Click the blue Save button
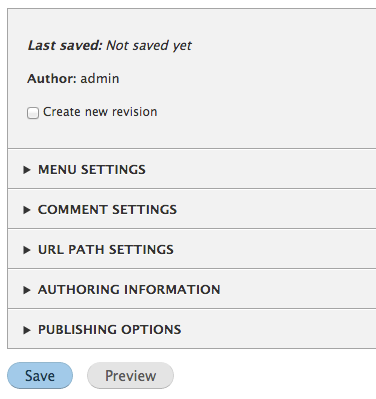This screenshot has height=399, width=376. point(40,376)
